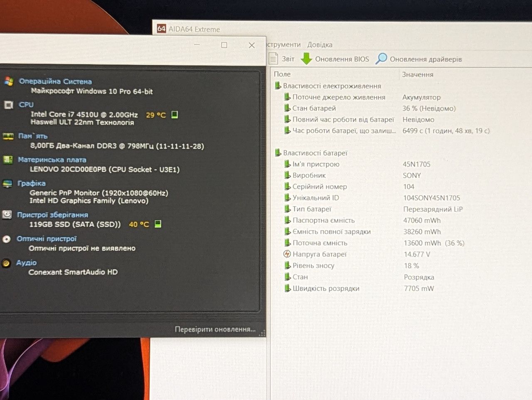The height and width of the screenshot is (400, 532).
Task: Click the icon beside Поточне джерело живлення
Action: click(287, 97)
